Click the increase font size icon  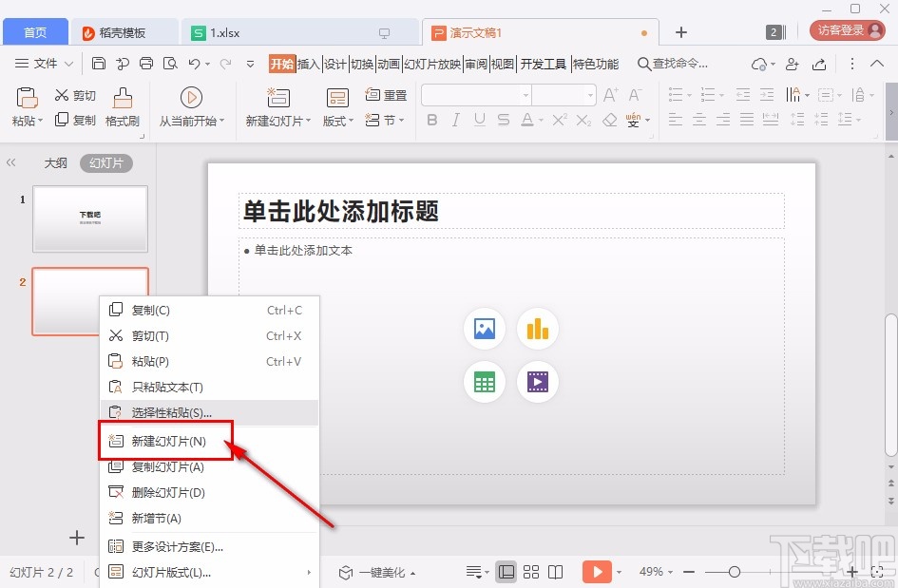coord(609,95)
